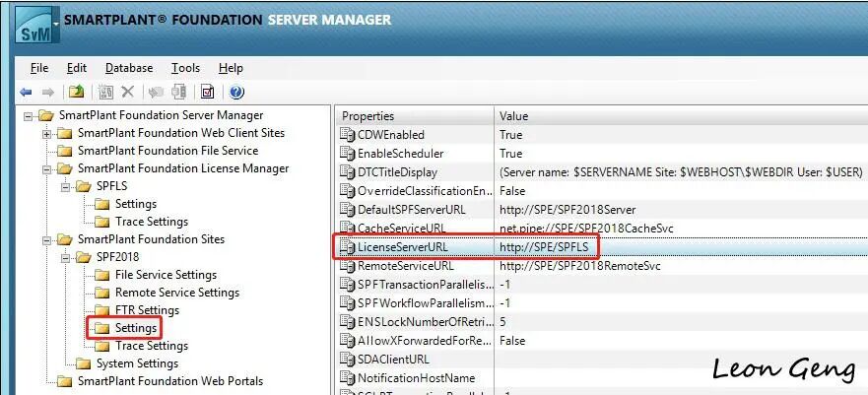Click the delete X toolbar icon
The image size is (868, 395).
[x=128, y=92]
